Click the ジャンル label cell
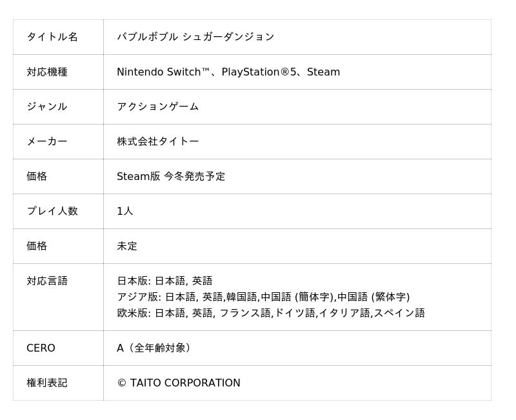Image resolution: width=516 pixels, height=420 pixels. (47, 106)
